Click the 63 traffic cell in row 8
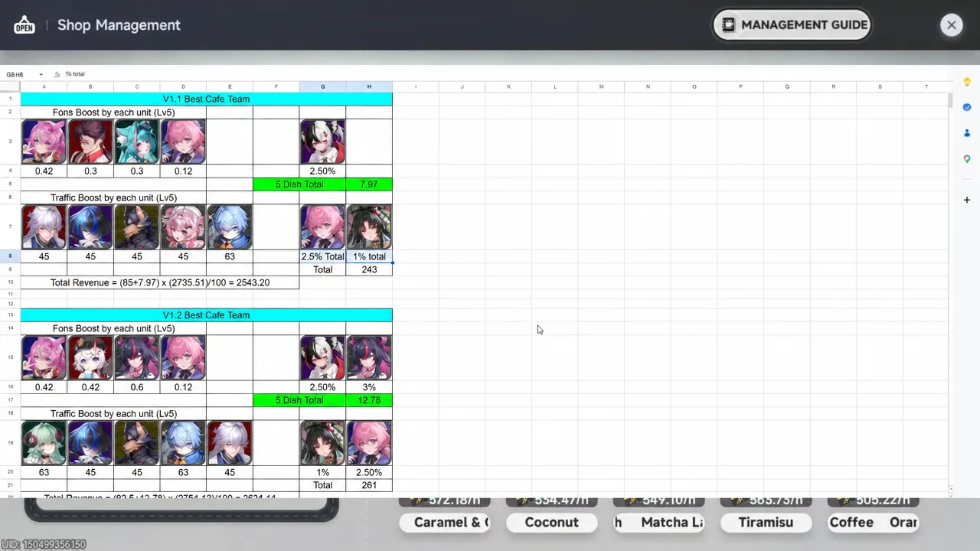Screen dimensions: 980x551 click(x=230, y=256)
